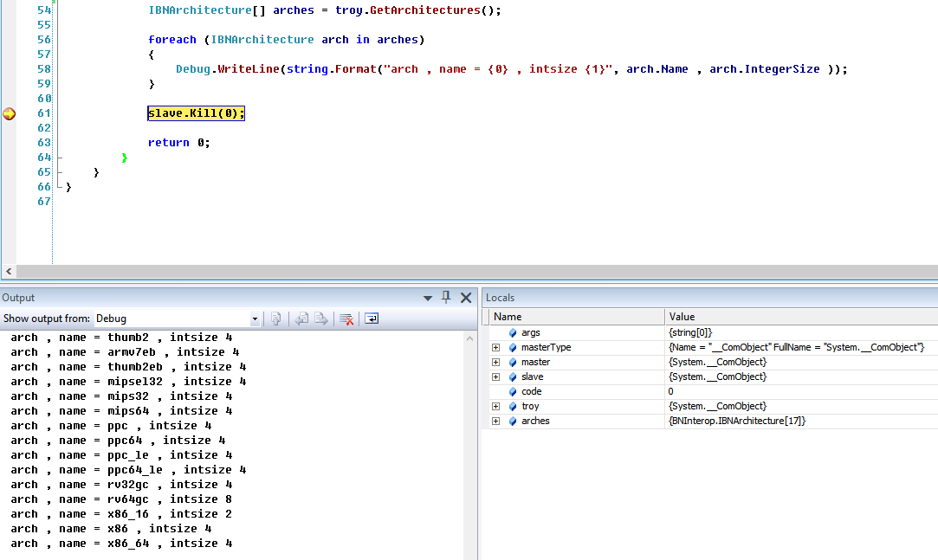Click the args variable icon in Locals
Image resolution: width=938 pixels, height=560 pixels.
click(513, 333)
